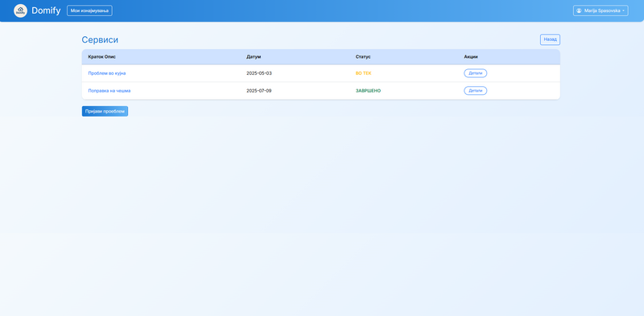This screenshot has width=644, height=316.
Task: Click the Акции column header
Action: point(471,56)
